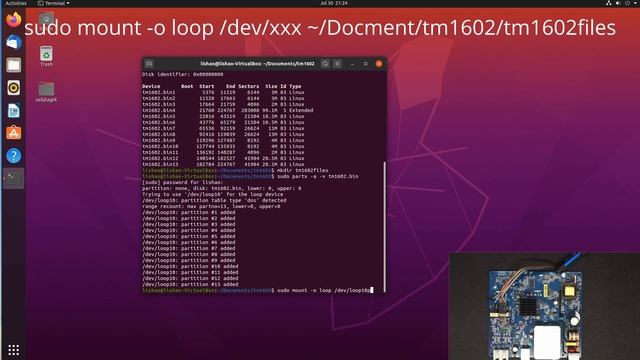The width and height of the screenshot is (640, 360).
Task: Open the Trash desktop icon
Action: point(46,56)
